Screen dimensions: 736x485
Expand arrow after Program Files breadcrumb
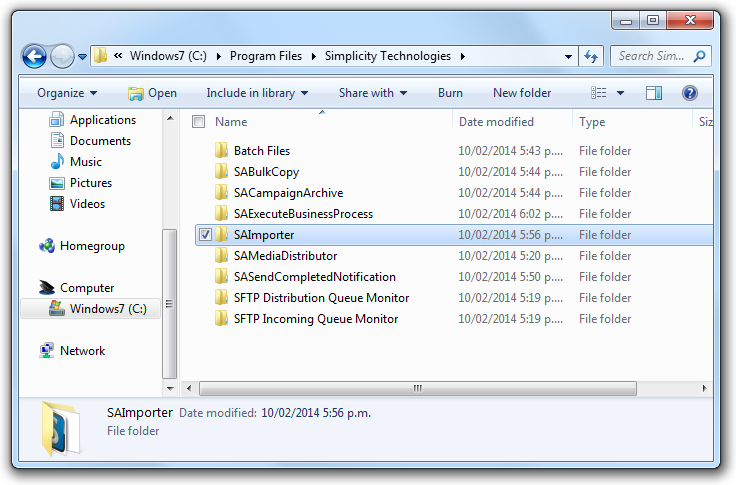(314, 56)
